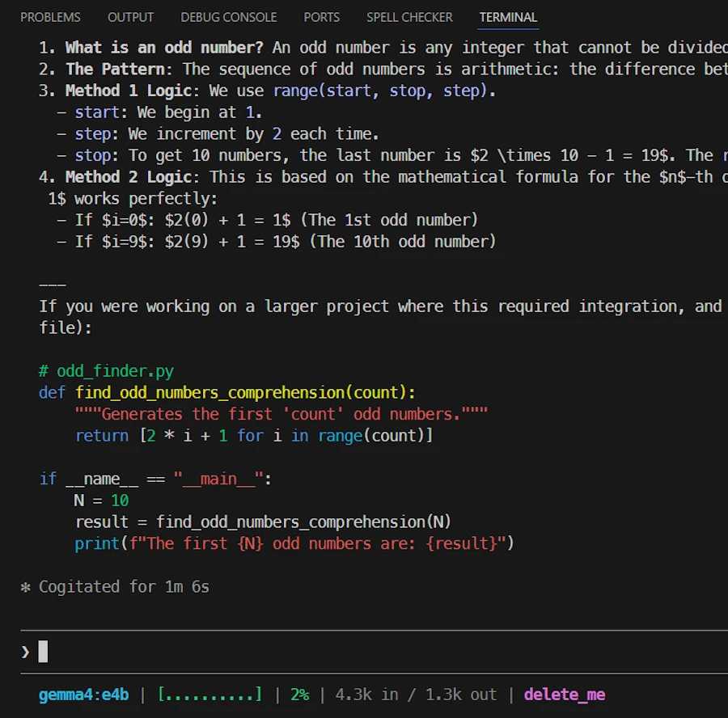Click the gemma4:e4b model name

pos(83,695)
